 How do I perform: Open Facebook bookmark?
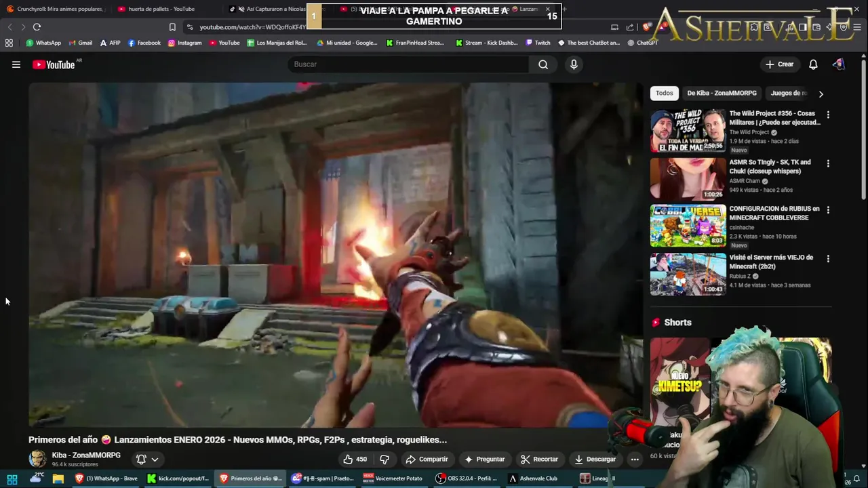coord(144,43)
